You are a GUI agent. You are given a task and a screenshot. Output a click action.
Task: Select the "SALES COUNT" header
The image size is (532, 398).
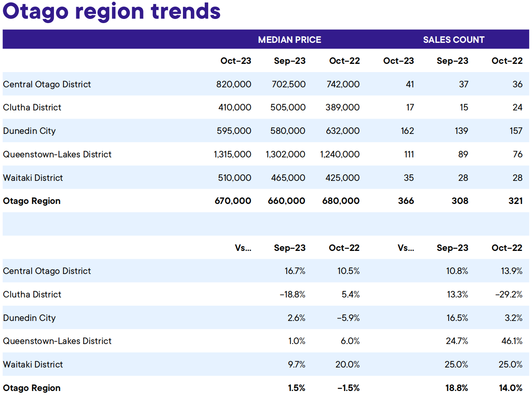[x=454, y=40]
